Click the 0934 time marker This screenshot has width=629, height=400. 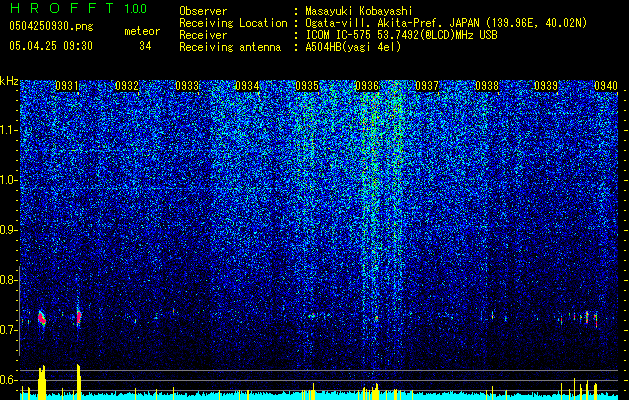point(247,86)
